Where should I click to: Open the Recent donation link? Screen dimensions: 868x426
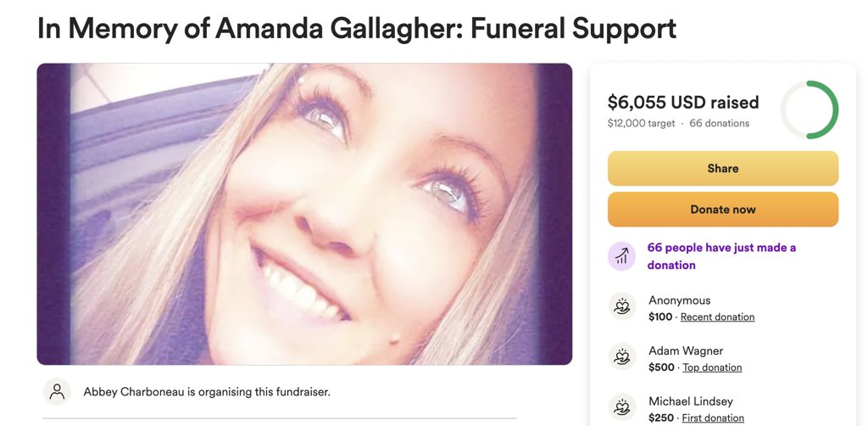(x=717, y=317)
